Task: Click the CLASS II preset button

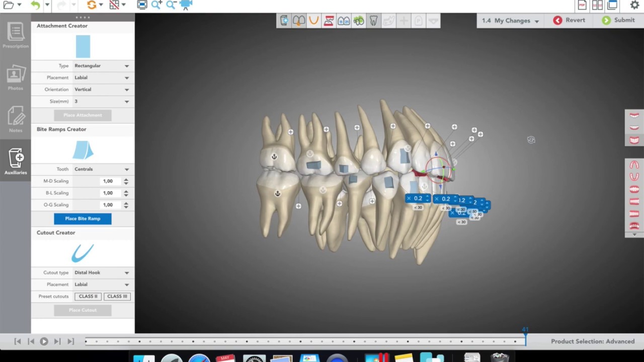Action: pos(88,297)
